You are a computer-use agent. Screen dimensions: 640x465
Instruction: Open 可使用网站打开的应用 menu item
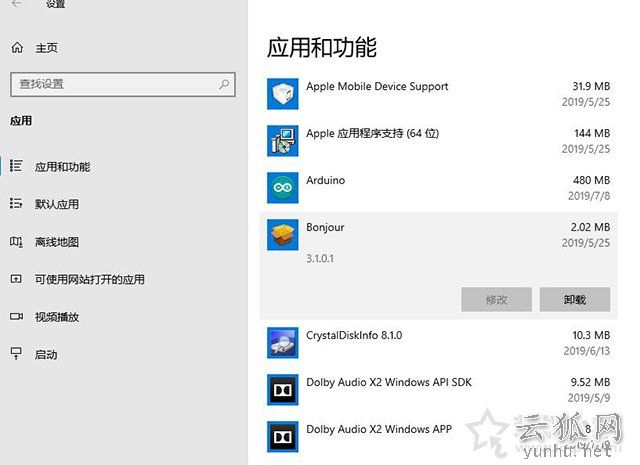[x=89, y=280]
